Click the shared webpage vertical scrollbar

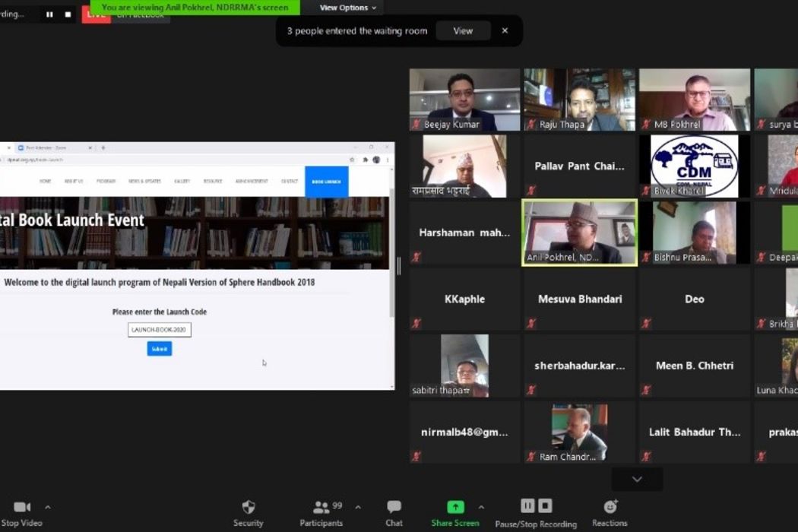pyautogui.click(x=391, y=252)
